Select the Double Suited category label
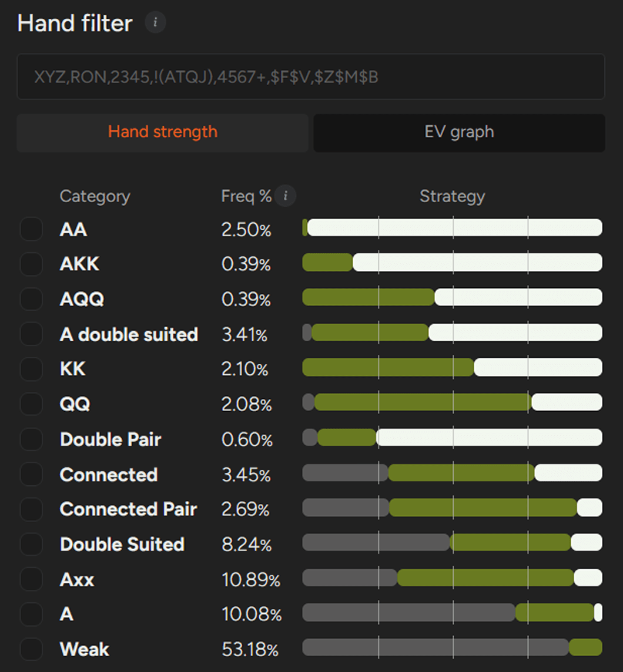623x672 pixels. [122, 544]
